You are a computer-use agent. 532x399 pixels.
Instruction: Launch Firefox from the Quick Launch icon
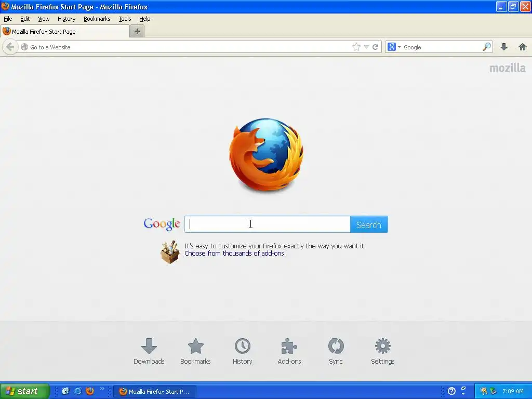(x=90, y=391)
